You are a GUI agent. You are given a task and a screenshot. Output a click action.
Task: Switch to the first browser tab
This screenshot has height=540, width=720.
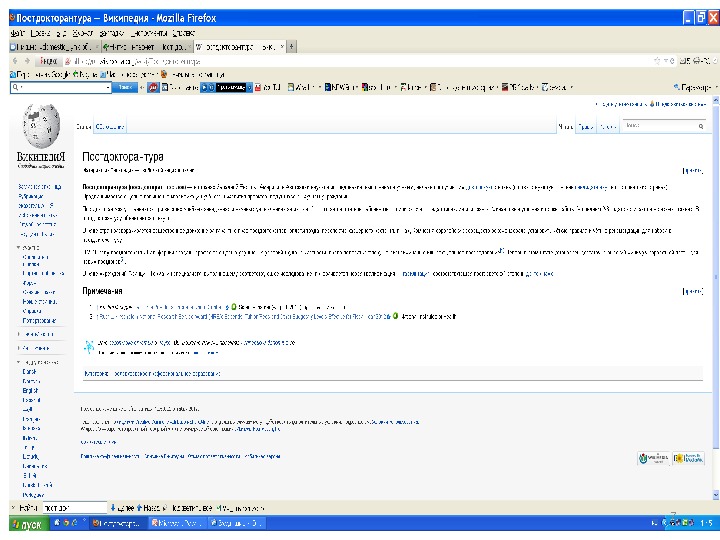(54, 46)
